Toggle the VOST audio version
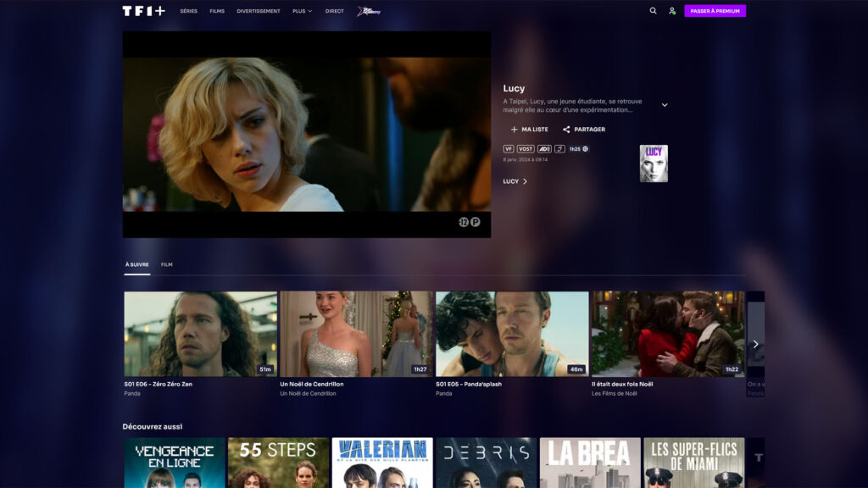Viewport: 868px width, 488px height. (x=526, y=149)
